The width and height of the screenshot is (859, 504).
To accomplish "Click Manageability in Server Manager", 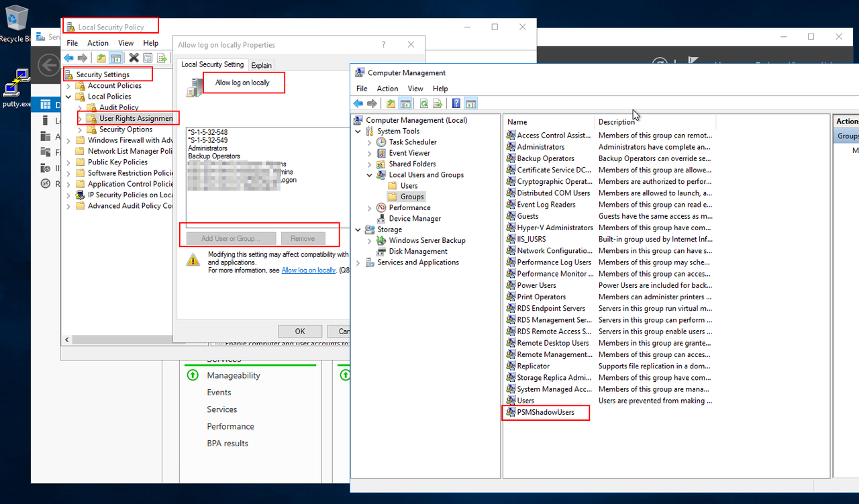I will click(234, 375).
